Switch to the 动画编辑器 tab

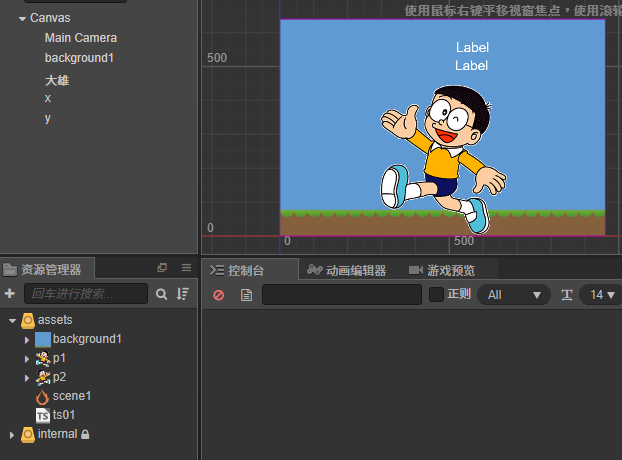[x=346, y=270]
